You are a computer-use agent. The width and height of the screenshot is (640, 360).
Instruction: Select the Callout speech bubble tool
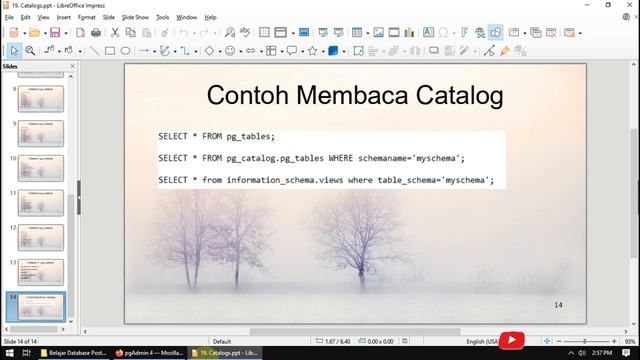coord(292,51)
